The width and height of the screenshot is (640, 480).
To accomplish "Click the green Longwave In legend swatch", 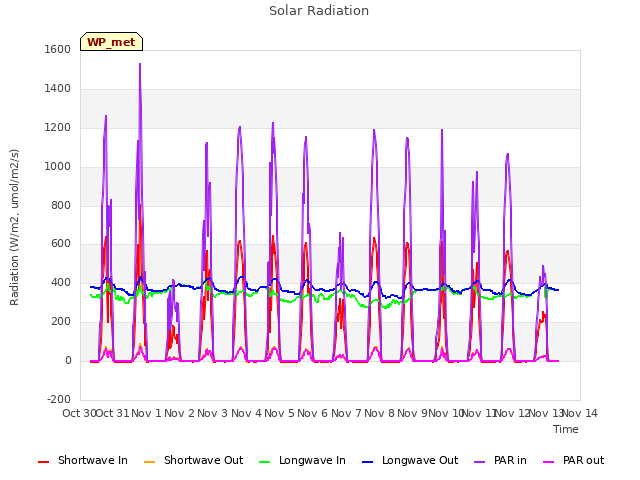I will click(264, 462).
